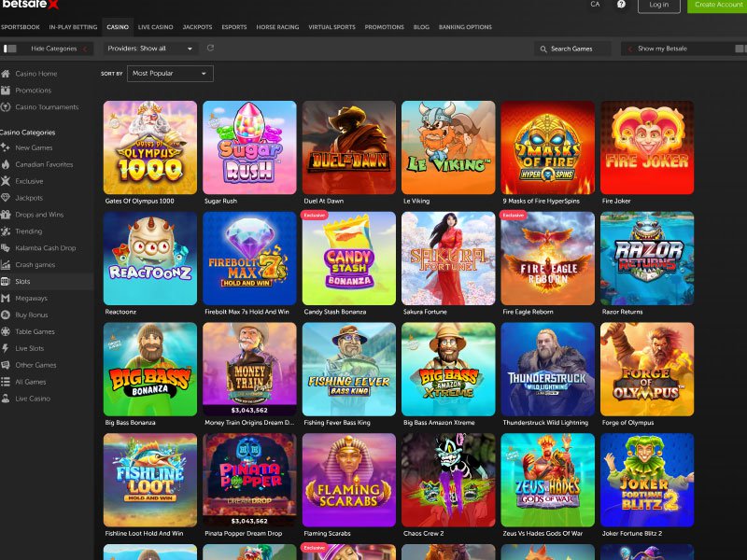
Task: Click the Crash games chart icon
Action: pos(6,265)
